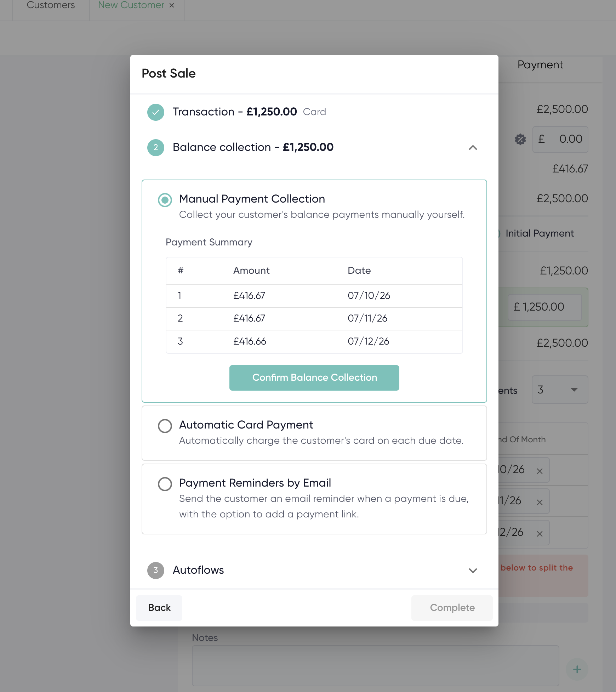Remove the 10/26 payment date
The width and height of the screenshot is (616, 692).
point(540,471)
